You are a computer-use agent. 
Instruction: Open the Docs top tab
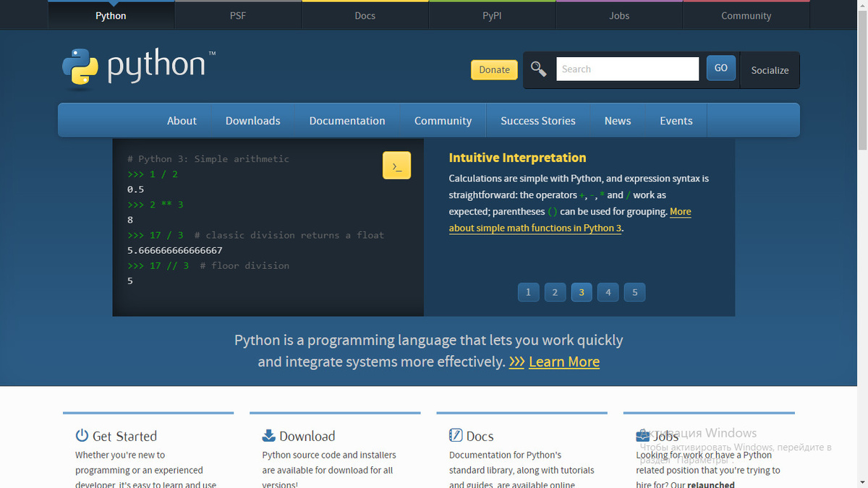click(x=365, y=15)
